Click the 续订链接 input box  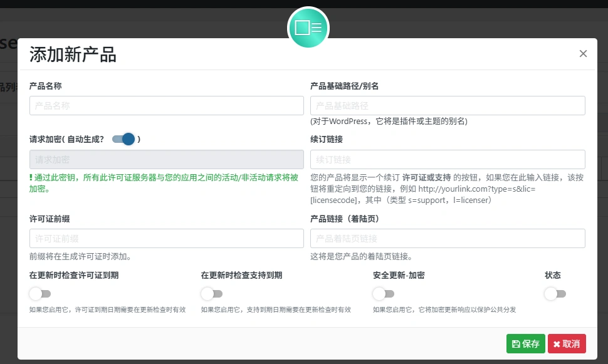(448, 159)
